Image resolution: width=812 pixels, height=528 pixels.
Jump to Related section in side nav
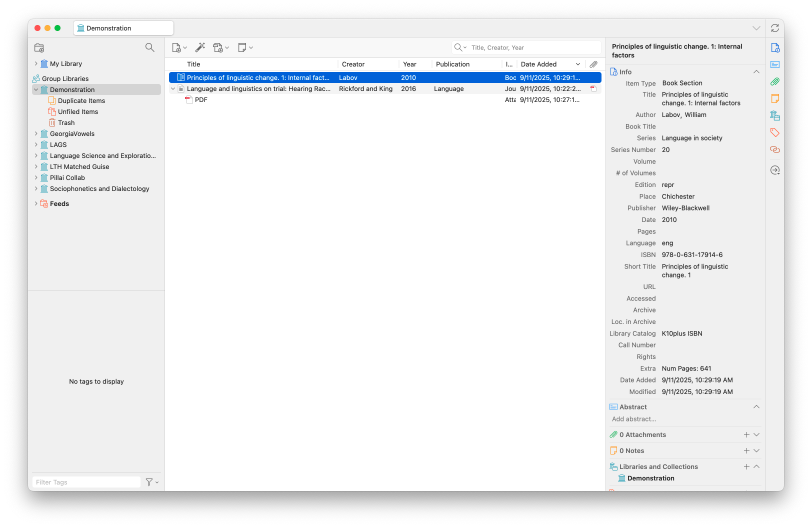point(774,149)
